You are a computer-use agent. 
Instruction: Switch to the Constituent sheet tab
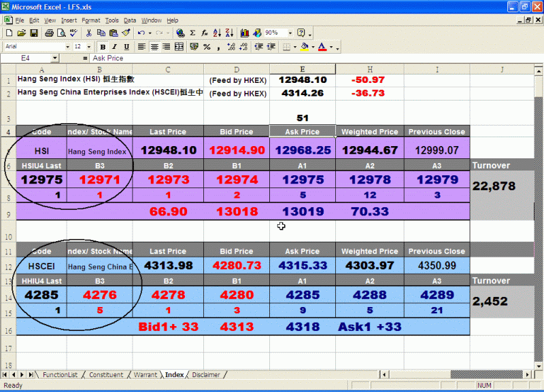pyautogui.click(x=105, y=374)
